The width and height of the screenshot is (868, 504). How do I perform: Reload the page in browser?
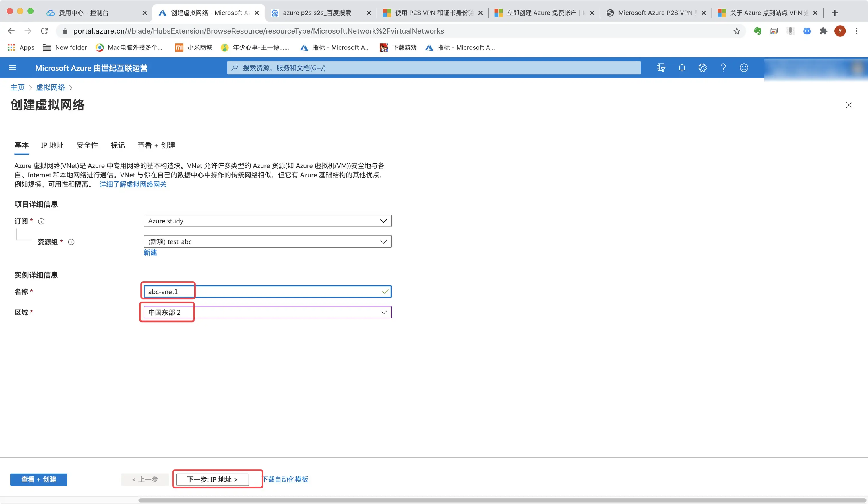click(44, 31)
